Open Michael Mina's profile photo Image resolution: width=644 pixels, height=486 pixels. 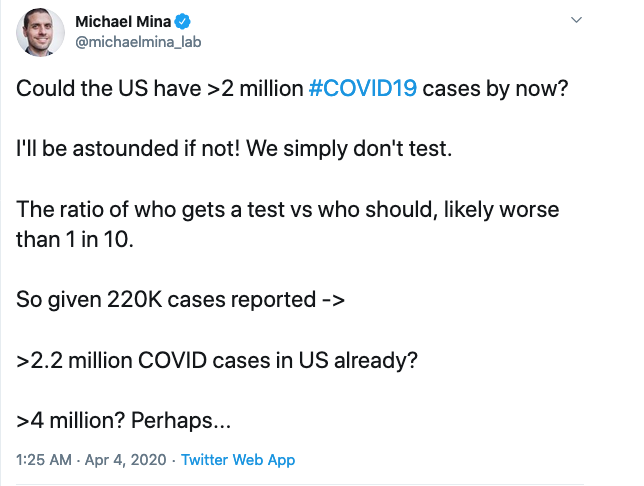pyautogui.click(x=40, y=32)
